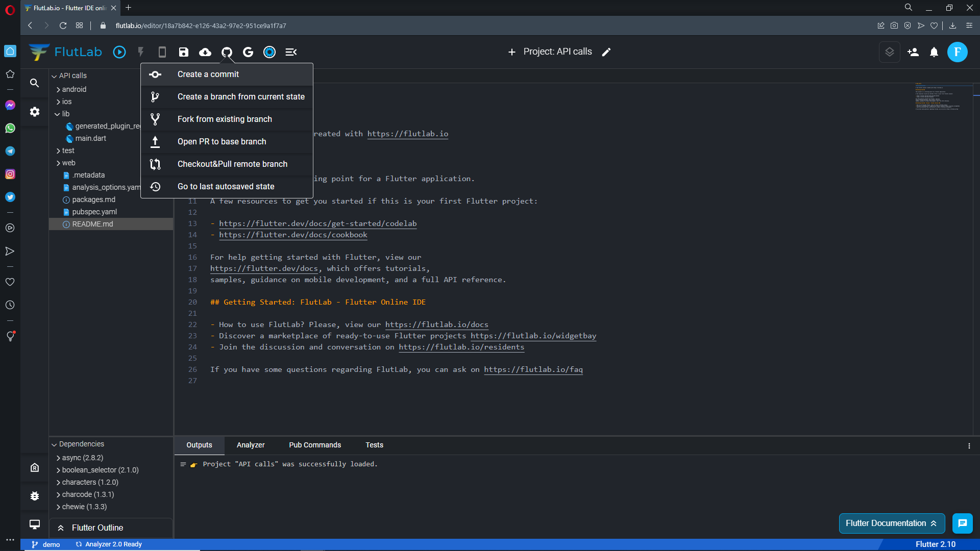Viewport: 980px width, 551px height.
Task: Open the chat support button
Action: [x=963, y=523]
